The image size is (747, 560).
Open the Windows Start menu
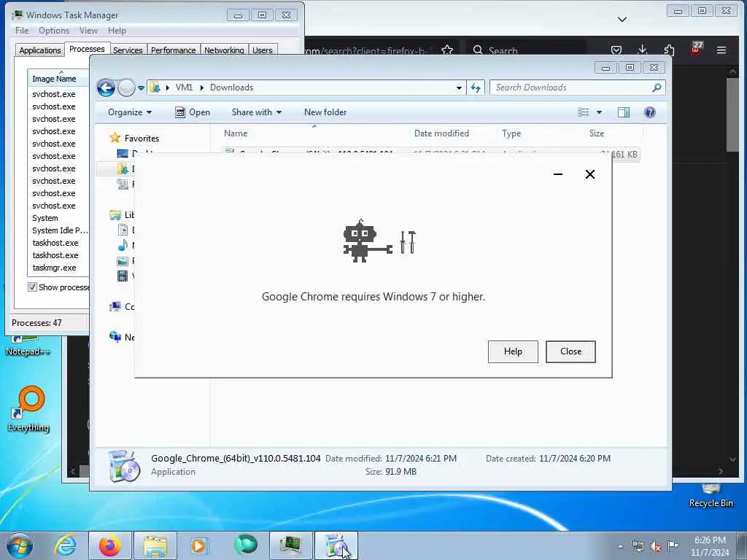click(19, 545)
